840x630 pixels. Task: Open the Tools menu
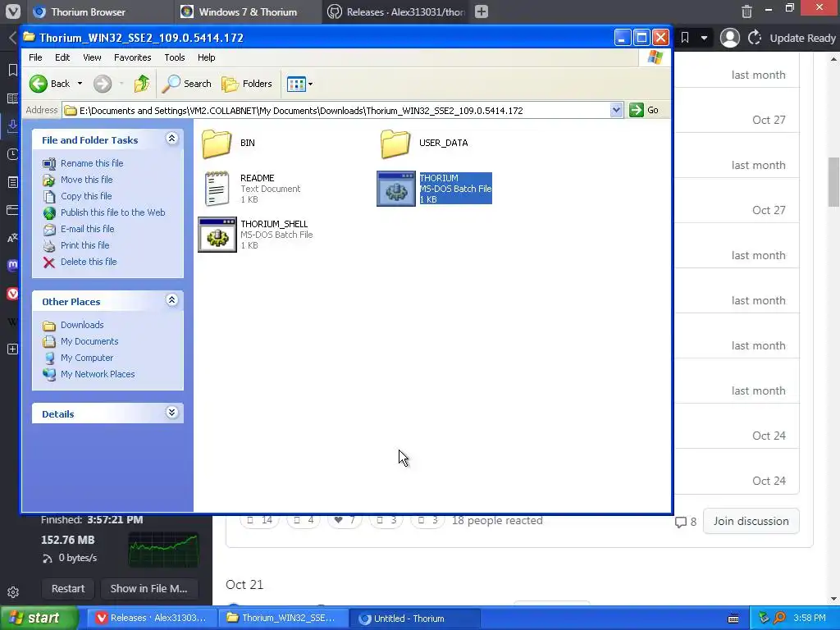pyautogui.click(x=175, y=57)
